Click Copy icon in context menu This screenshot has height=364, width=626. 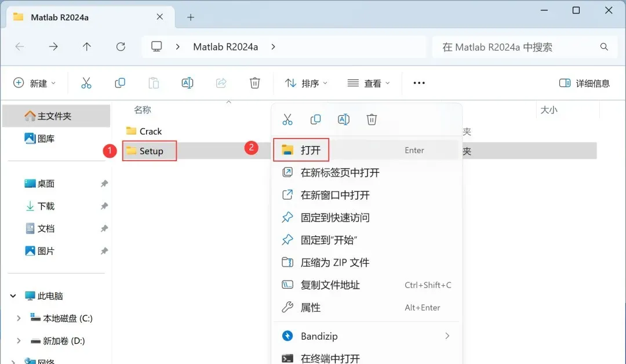(315, 119)
